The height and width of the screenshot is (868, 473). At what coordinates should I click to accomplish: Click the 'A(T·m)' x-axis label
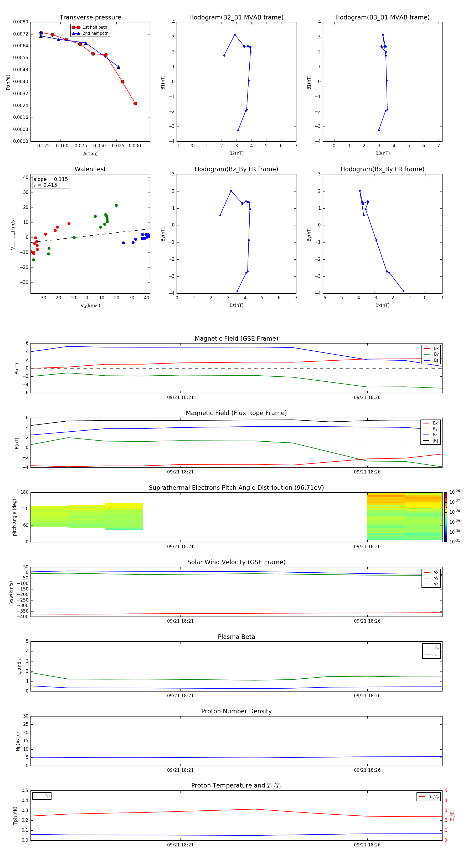[90, 154]
